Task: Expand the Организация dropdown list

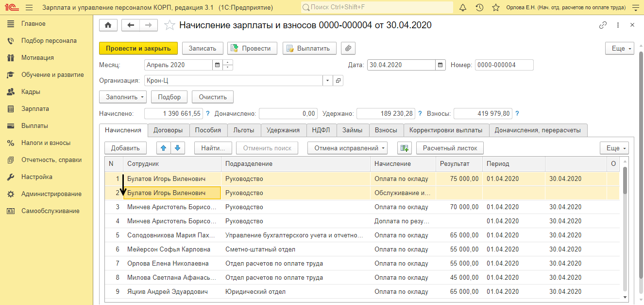Action: pyautogui.click(x=327, y=81)
